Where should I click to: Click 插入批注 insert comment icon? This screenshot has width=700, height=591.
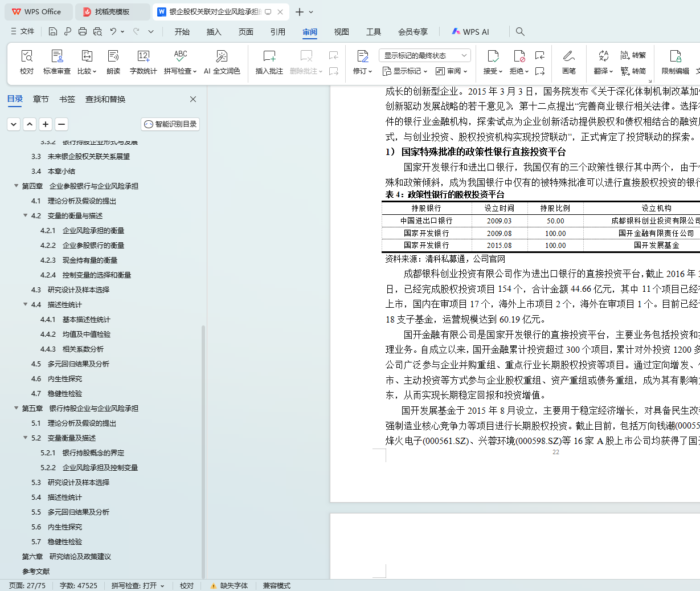[269, 56]
